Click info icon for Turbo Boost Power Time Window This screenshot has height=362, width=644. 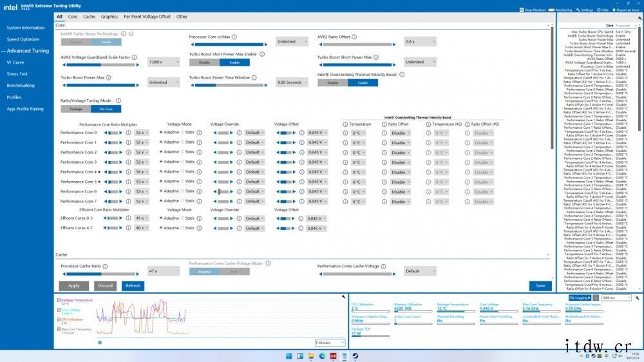[x=254, y=78]
